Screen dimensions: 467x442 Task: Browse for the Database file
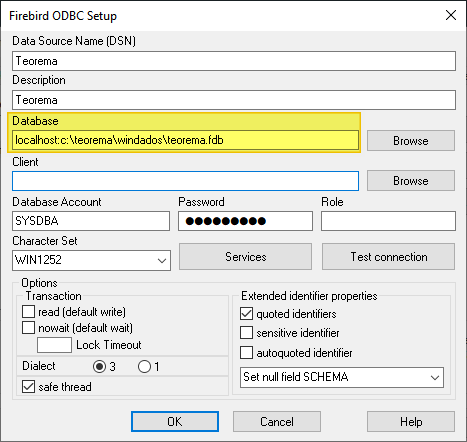(x=411, y=141)
